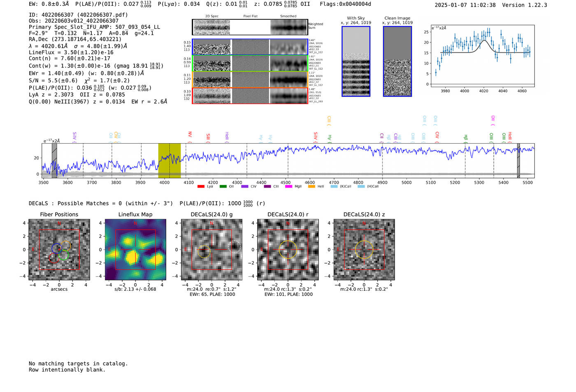Click the (K)CaII legend swatch
Image resolution: width=576 pixels, height=392 pixels.
pyautogui.click(x=334, y=187)
